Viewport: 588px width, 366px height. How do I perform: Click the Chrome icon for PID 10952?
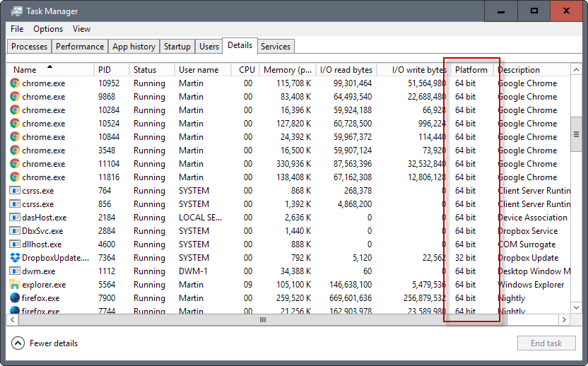coord(15,83)
